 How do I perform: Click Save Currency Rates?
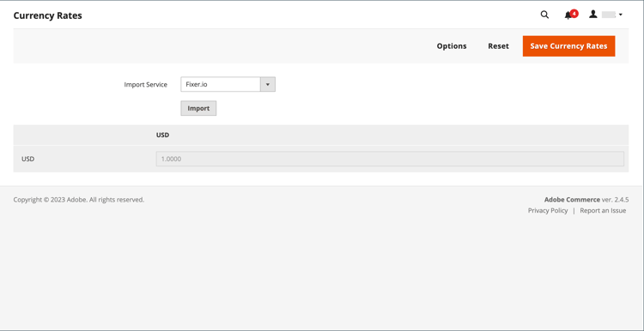coord(568,46)
